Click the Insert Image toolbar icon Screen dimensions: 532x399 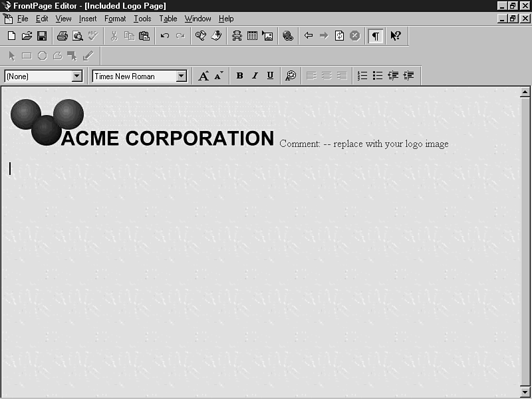[x=267, y=36]
